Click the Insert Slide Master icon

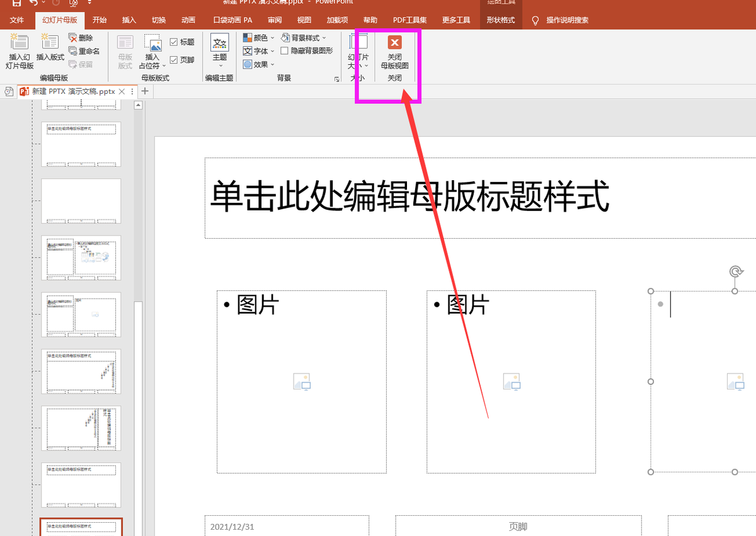(20, 42)
